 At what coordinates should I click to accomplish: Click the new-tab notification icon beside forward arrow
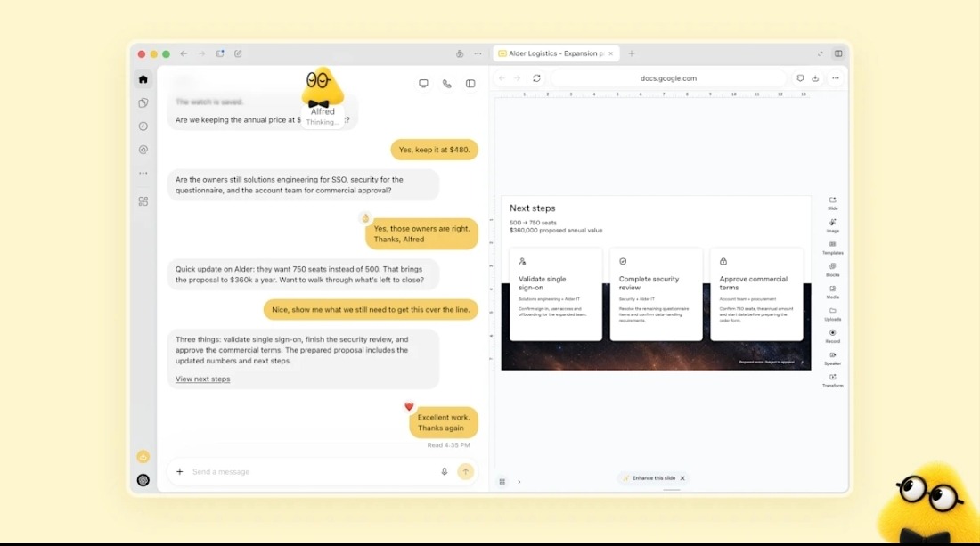click(220, 53)
